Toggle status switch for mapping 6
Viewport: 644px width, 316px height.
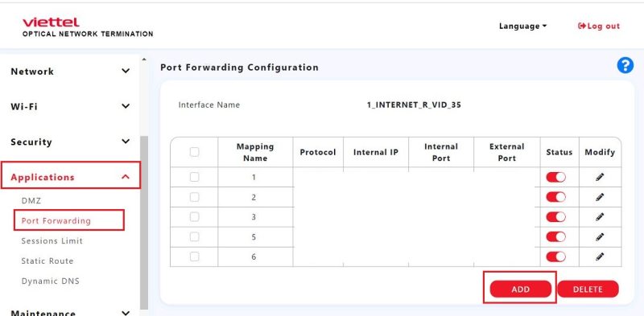tap(555, 256)
